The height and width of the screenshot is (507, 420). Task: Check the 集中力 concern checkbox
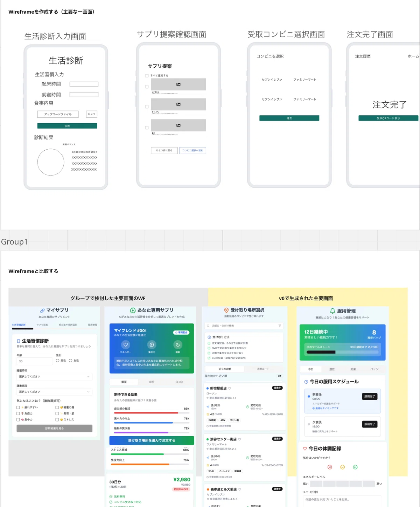click(x=18, y=419)
